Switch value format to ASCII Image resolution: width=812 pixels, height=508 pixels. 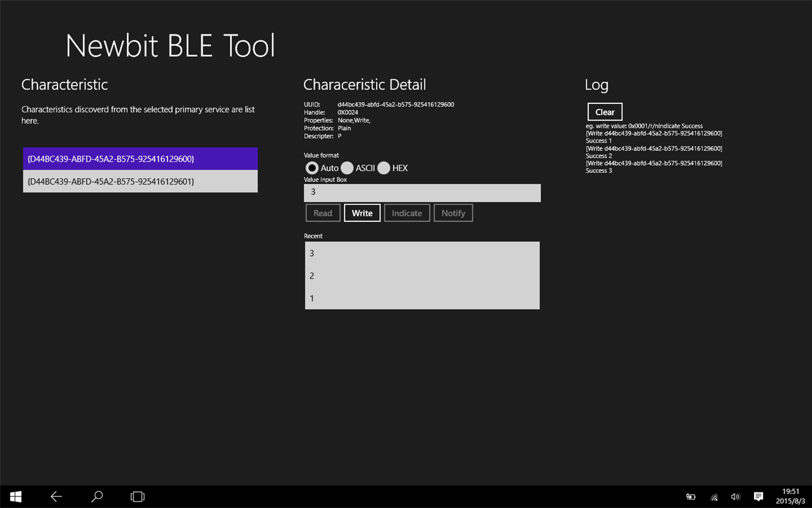pos(348,168)
